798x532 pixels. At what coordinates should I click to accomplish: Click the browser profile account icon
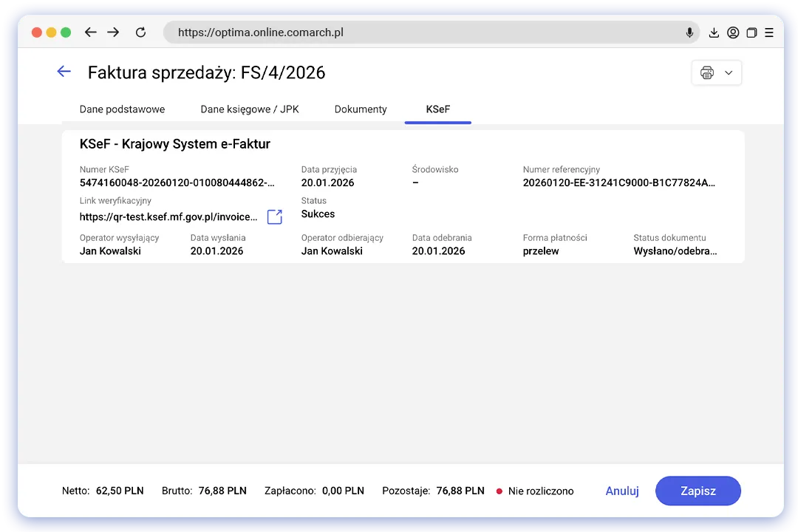tap(733, 33)
